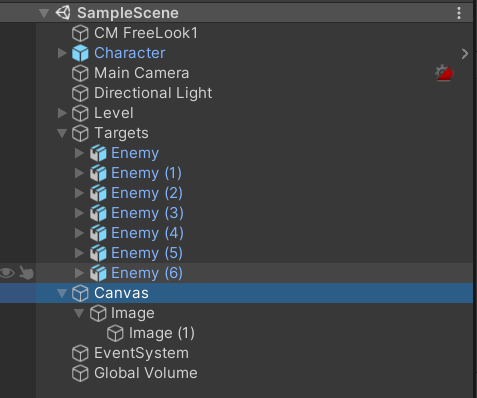This screenshot has width=477, height=398.
Task: Select the EventSystem object
Action: [141, 353]
